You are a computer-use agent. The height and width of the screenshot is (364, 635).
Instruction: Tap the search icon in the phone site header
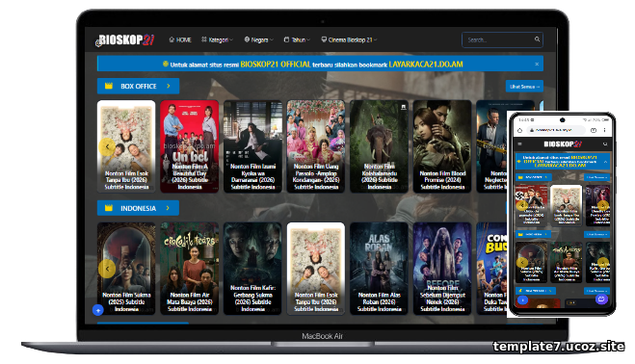coord(605,143)
